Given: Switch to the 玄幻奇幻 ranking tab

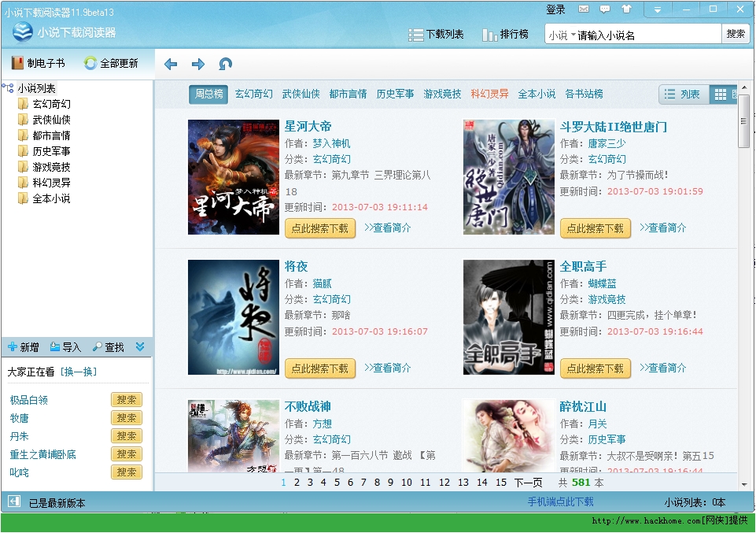Looking at the screenshot, I should click(x=253, y=94).
